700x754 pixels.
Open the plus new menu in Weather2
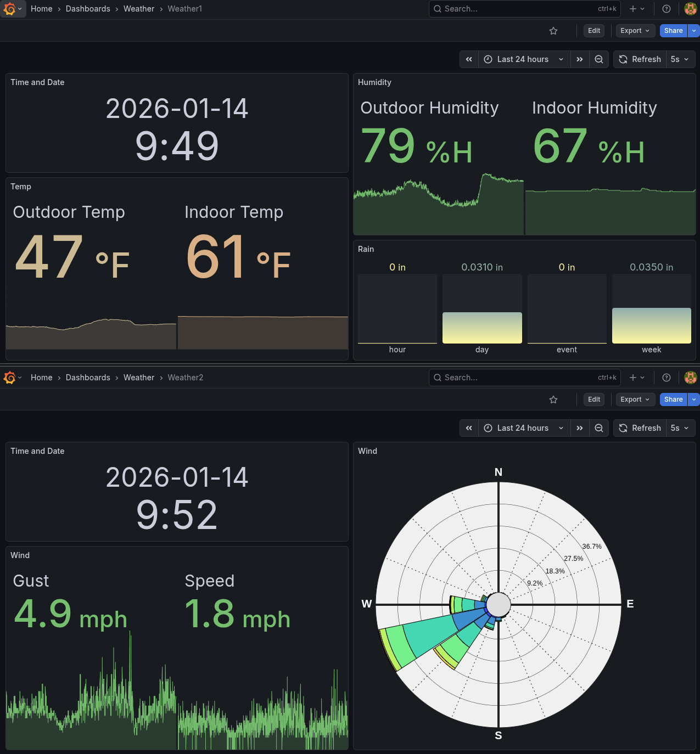tap(637, 378)
